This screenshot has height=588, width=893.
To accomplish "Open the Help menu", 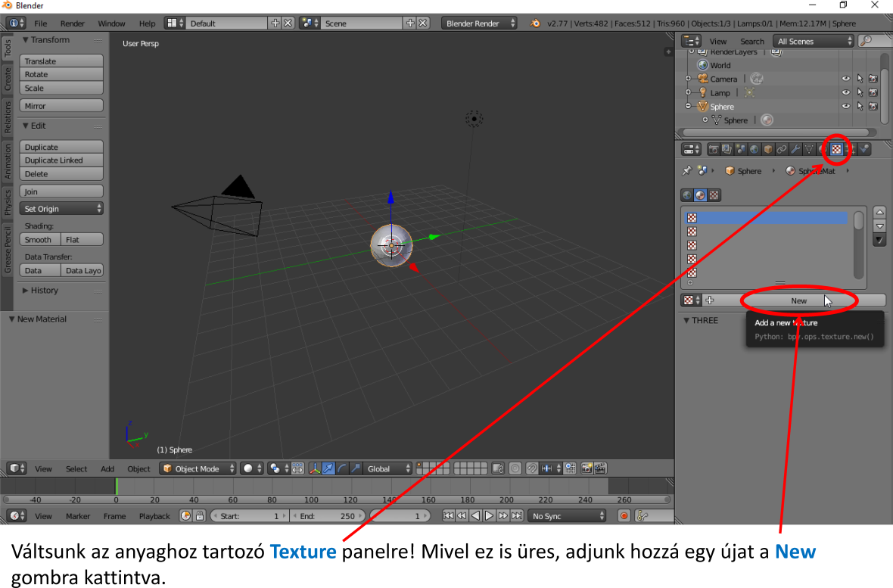I will point(147,23).
